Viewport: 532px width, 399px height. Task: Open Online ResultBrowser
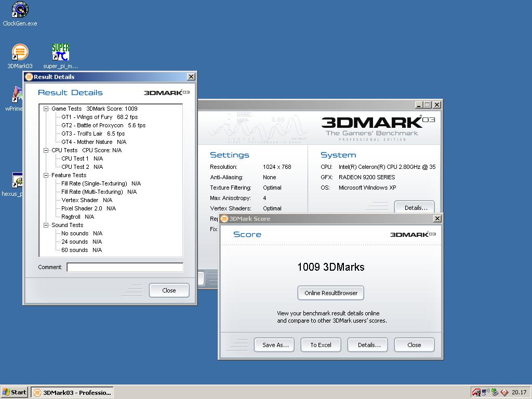pyautogui.click(x=331, y=293)
